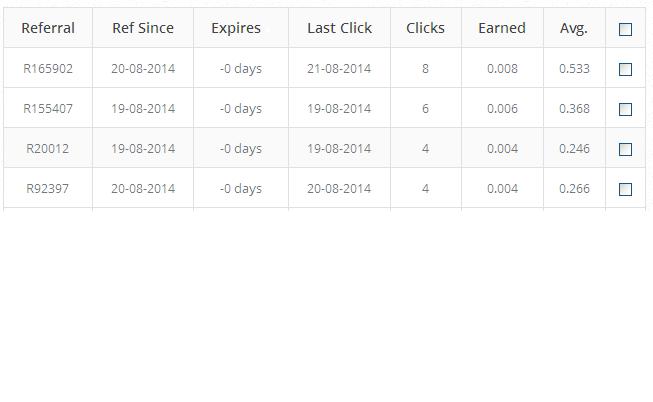Select the checkbox for R155407 row
The height and width of the screenshot is (402, 653).
click(626, 109)
